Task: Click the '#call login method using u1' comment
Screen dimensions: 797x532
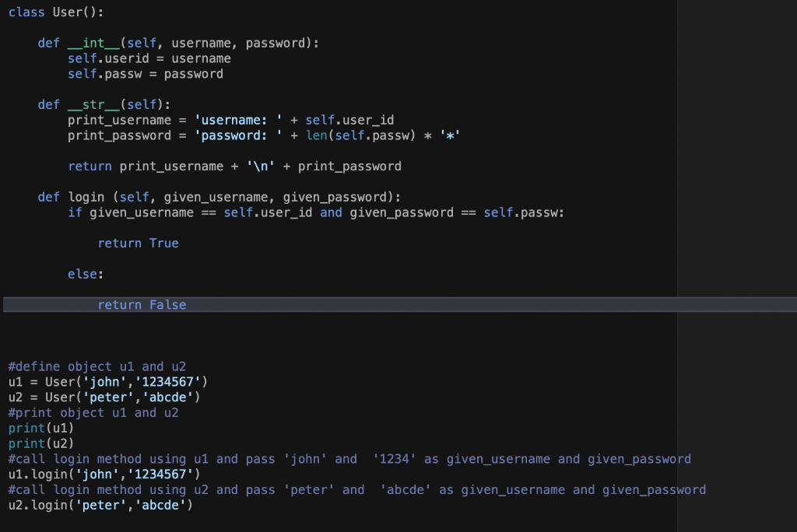Action: 349,459
